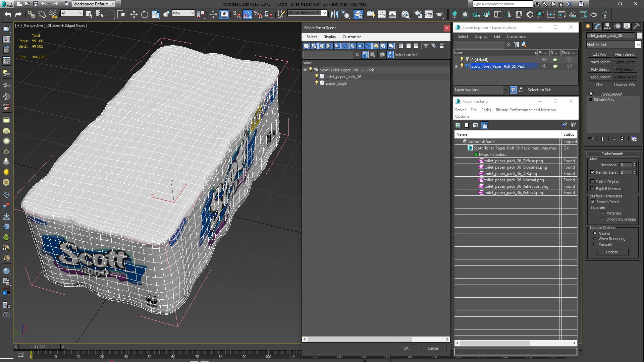Image resolution: width=644 pixels, height=362 pixels.
Task: Click Refresh icon in Asset Tracking
Action: coord(458,125)
